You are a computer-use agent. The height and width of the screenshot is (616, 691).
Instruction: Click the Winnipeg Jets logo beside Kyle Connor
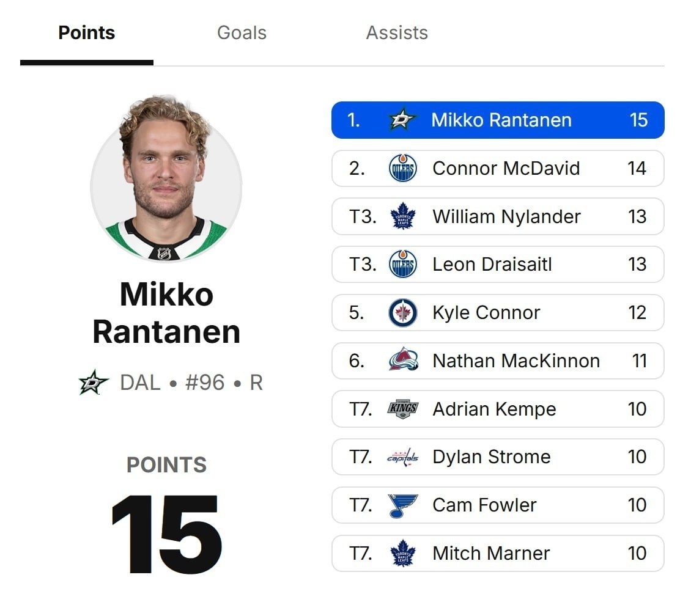[403, 313]
